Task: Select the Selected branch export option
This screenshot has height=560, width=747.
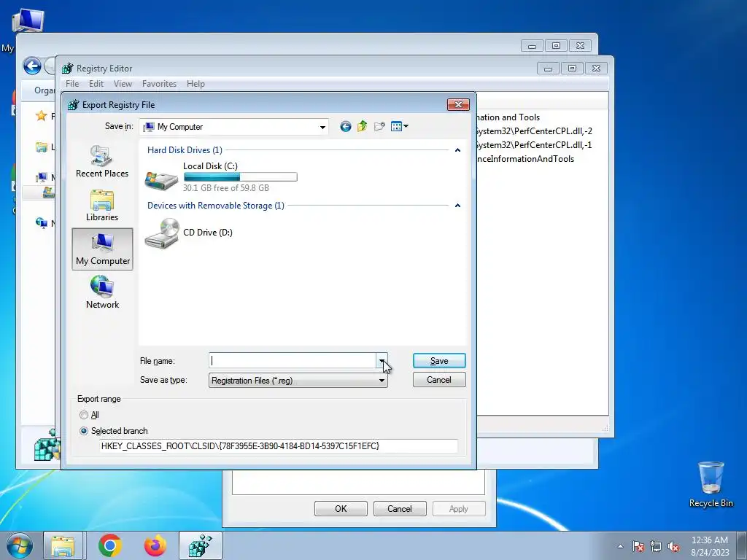Action: click(x=84, y=431)
